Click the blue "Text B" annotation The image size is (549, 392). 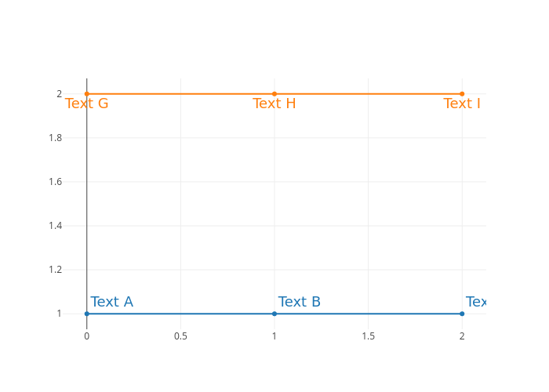point(300,302)
